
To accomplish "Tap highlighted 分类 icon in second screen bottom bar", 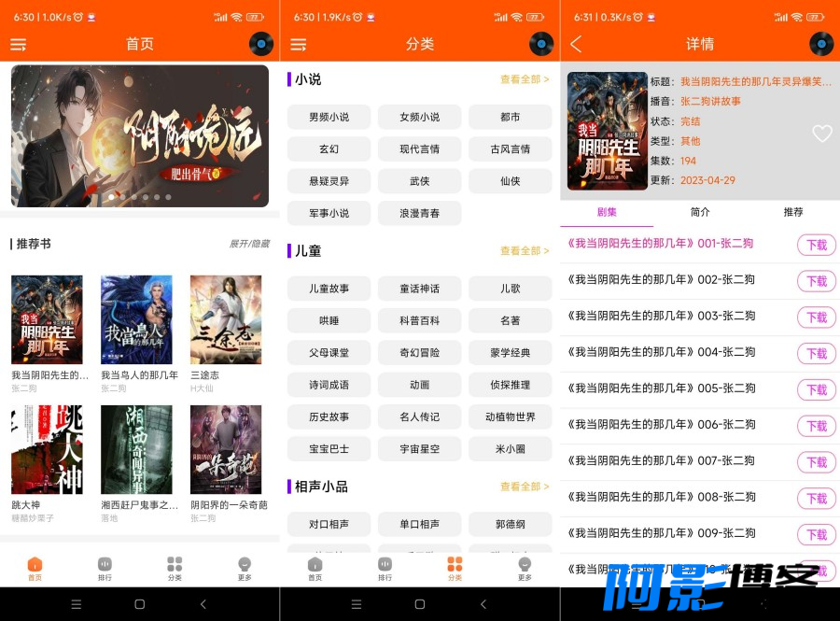I will pyautogui.click(x=455, y=569).
